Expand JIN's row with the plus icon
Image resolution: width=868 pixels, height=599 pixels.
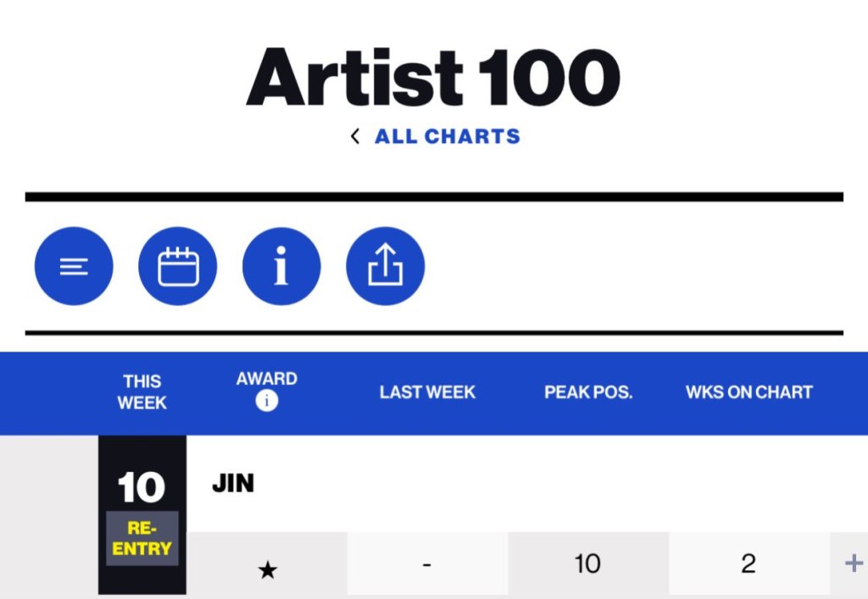[854, 563]
